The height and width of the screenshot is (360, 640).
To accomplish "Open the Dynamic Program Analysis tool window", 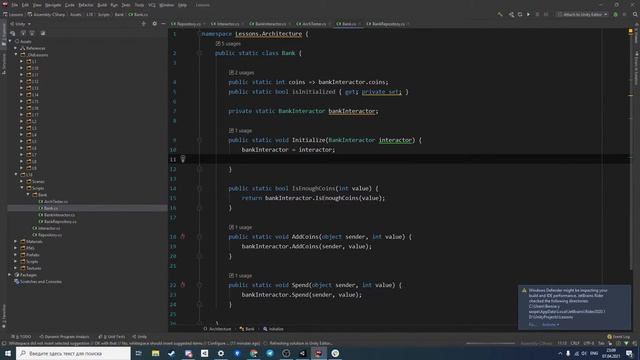I will point(64,337).
